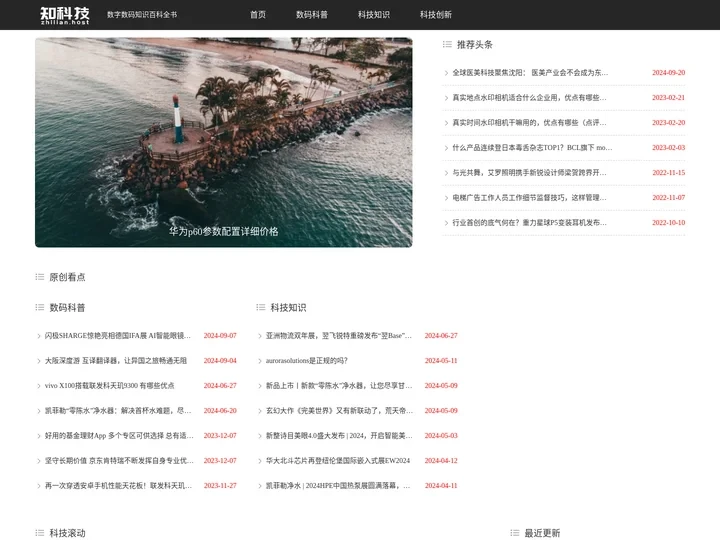Open article vivo X100搭载联发科天玑9300
The height and width of the screenshot is (540, 720).
[109, 386]
